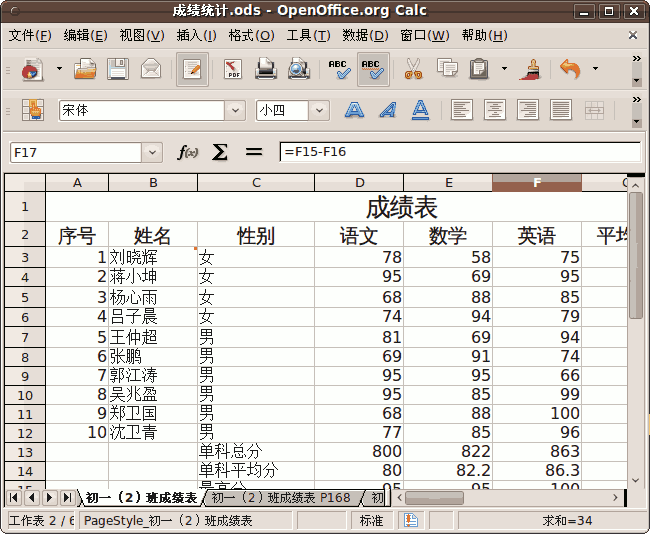The height and width of the screenshot is (534, 650).
Task: Open the 工具(T) menu
Action: [308, 35]
